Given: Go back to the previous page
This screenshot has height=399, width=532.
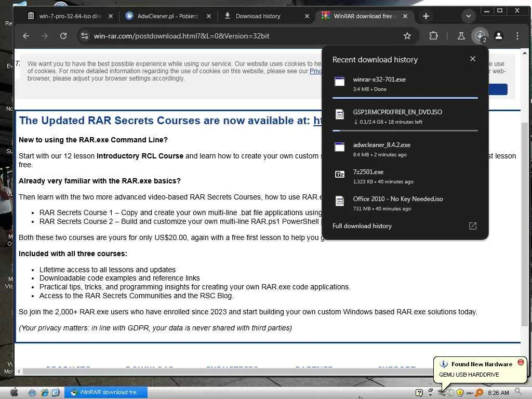Looking at the screenshot, I should [26, 36].
